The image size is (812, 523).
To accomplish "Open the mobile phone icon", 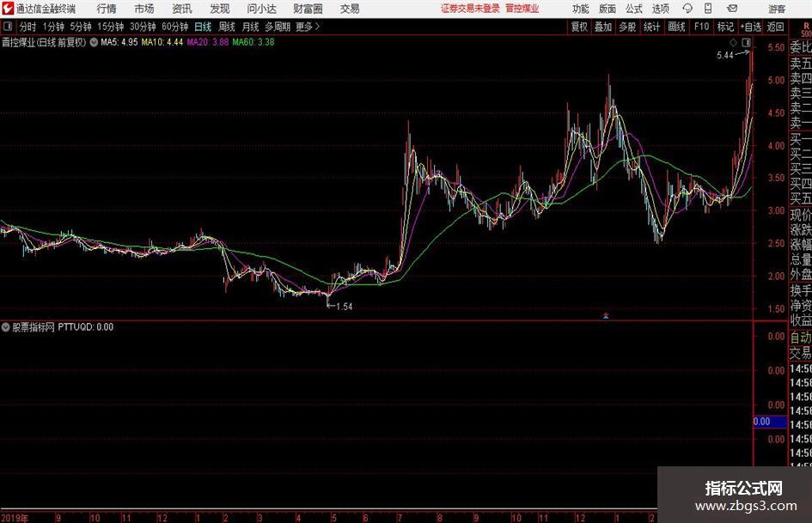I will click(708, 9).
